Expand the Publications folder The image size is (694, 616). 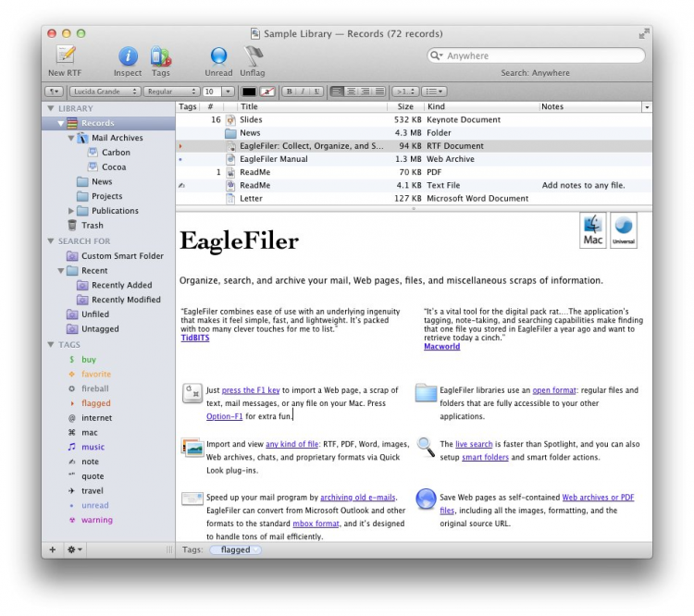pyautogui.click(x=71, y=211)
